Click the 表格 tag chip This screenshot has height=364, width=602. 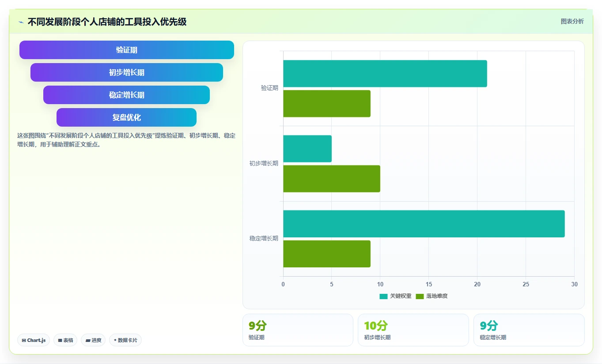[x=65, y=340]
